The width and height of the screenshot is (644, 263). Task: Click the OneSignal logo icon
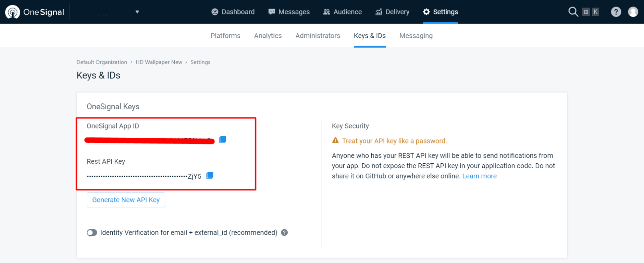tap(13, 12)
